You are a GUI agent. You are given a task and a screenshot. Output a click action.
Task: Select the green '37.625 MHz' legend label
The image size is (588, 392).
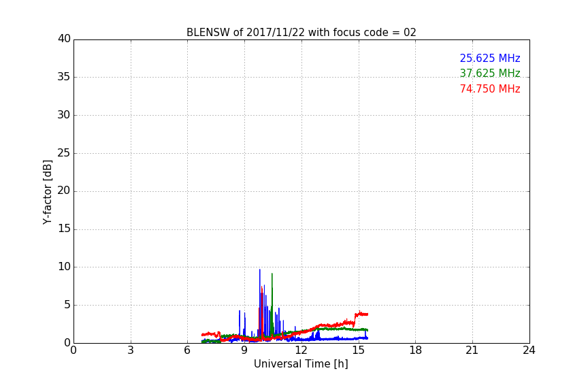pyautogui.click(x=490, y=73)
